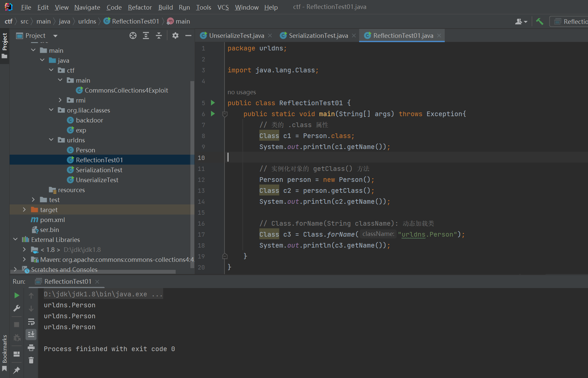Click the Build project hammer icon
Screen dimensions: 588x378
point(540,22)
